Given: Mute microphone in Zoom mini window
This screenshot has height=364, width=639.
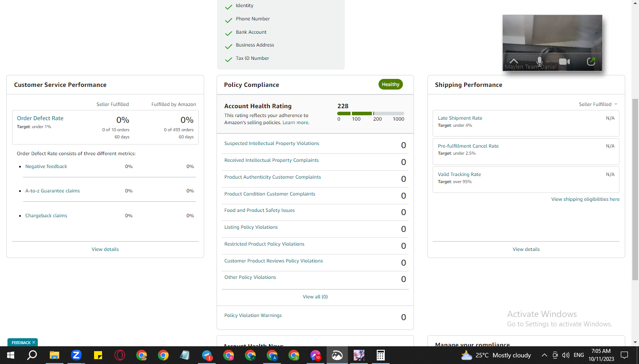Looking at the screenshot, I should [539, 61].
